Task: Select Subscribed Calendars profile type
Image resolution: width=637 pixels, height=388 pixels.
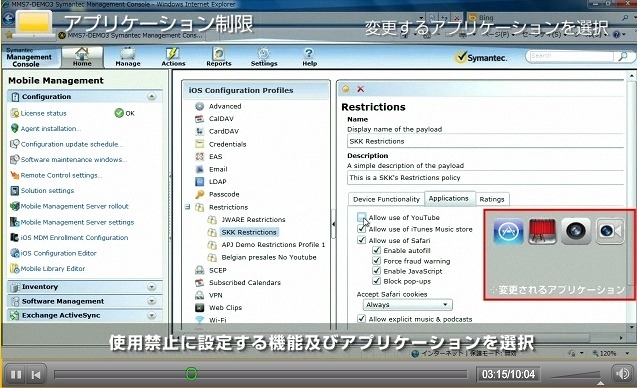Action: click(x=245, y=282)
